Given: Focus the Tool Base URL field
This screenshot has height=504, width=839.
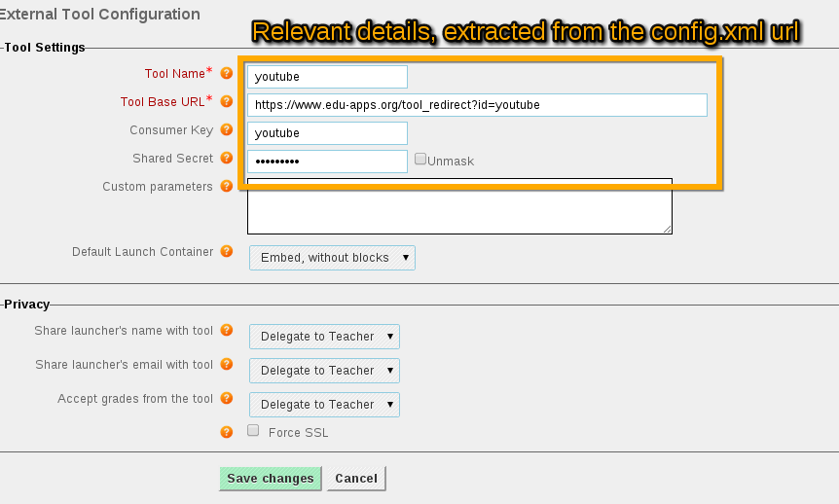Looking at the screenshot, I should coord(477,105).
